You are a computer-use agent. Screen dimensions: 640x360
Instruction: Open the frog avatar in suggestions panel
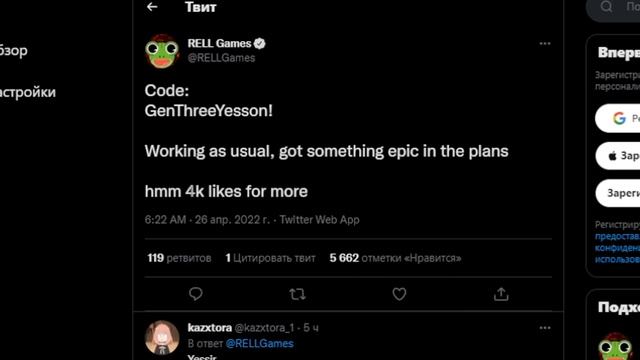pyautogui.click(x=616, y=347)
